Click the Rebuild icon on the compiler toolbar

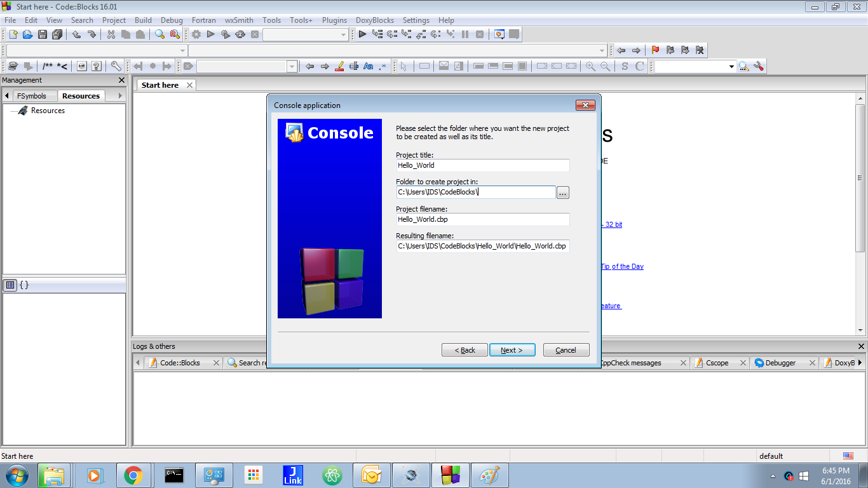coord(240,35)
